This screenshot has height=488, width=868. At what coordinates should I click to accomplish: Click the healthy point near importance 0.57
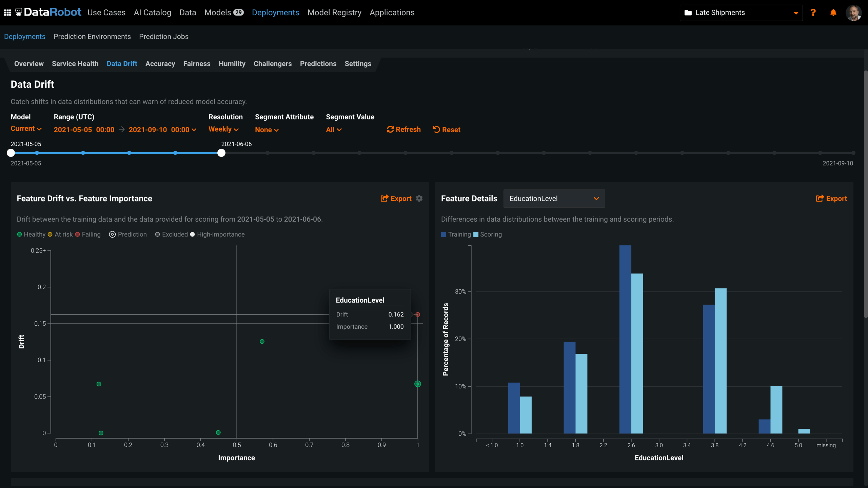(262, 341)
